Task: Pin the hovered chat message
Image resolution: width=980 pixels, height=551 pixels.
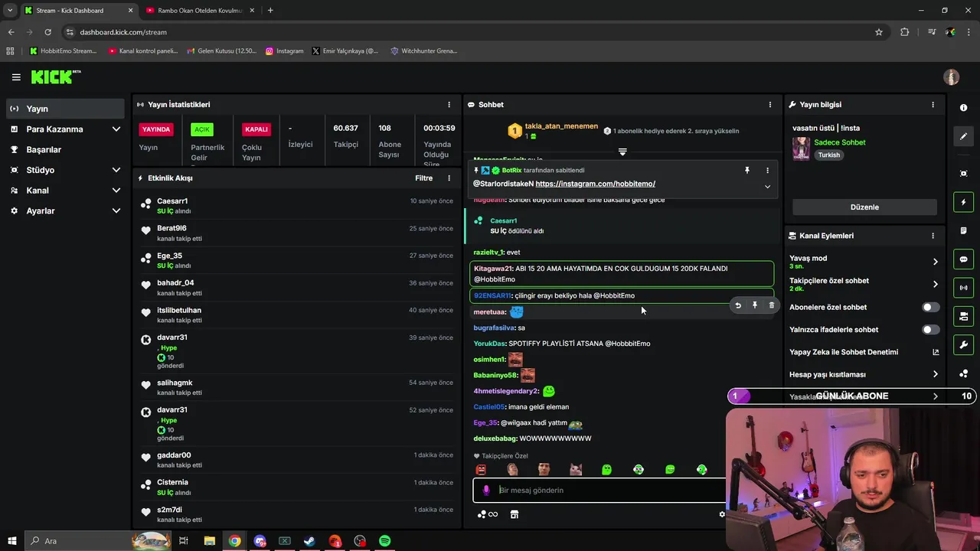Action: [x=755, y=305]
